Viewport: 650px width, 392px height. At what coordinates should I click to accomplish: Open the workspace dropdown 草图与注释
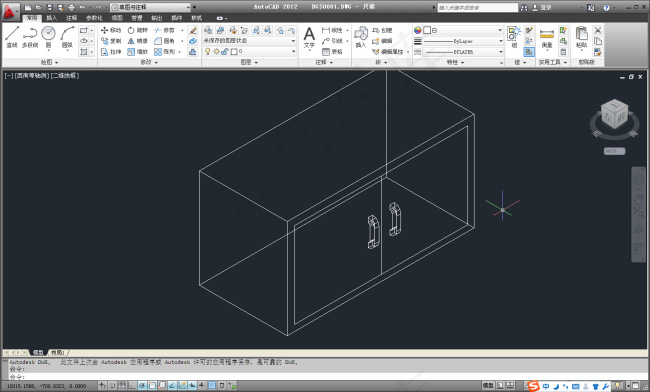150,7
